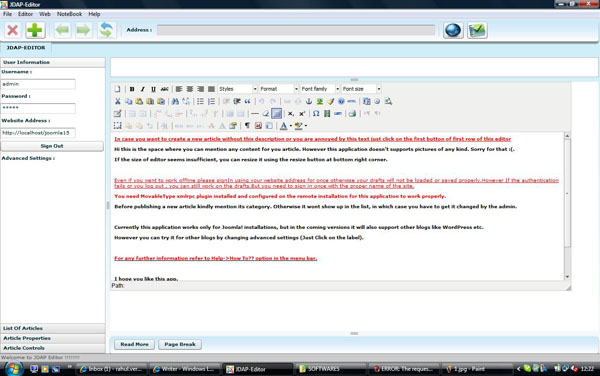This screenshot has height=376, width=600.
Task: Expand the List Of Articles panel
Action: [53, 328]
